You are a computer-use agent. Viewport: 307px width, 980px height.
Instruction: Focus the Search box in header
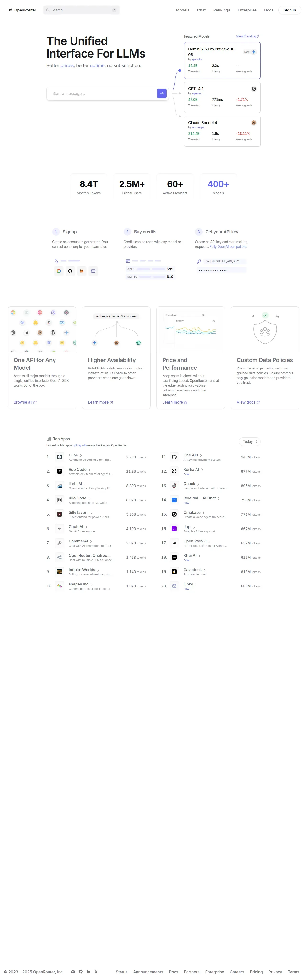81,10
